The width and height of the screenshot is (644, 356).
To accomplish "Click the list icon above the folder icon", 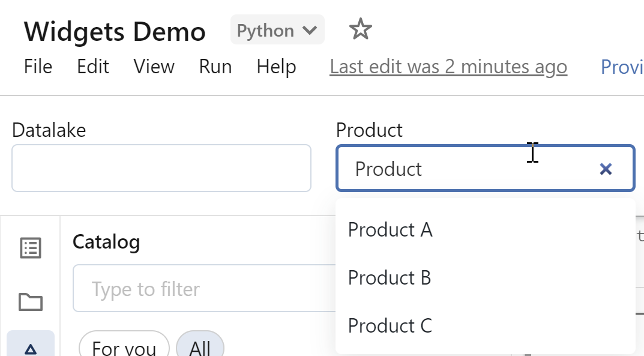I will pos(30,247).
